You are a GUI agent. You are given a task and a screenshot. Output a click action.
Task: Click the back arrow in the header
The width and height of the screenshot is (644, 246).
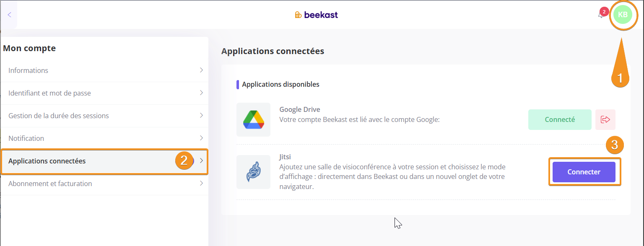point(9,15)
